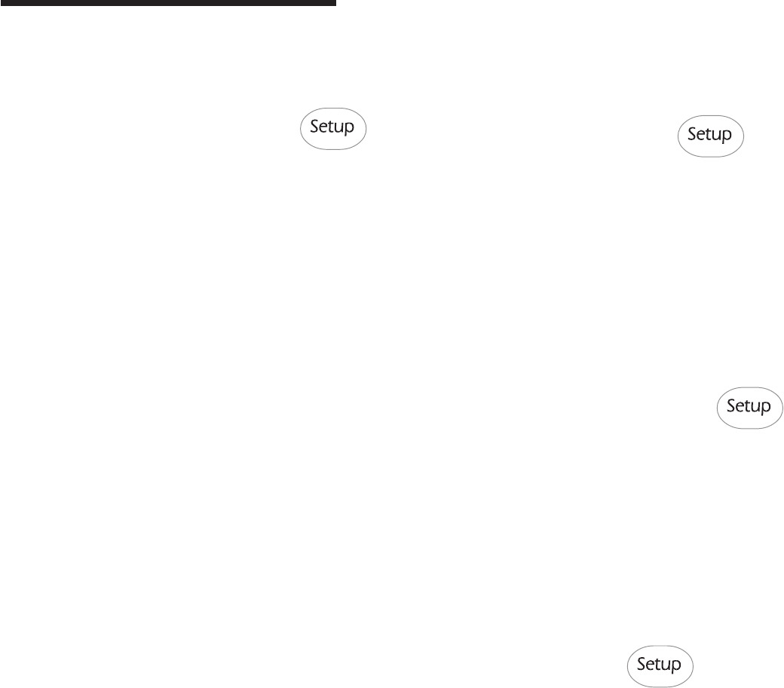Tap the Setup label in the bottom oval
784x688 pixels.
pyautogui.click(x=659, y=665)
